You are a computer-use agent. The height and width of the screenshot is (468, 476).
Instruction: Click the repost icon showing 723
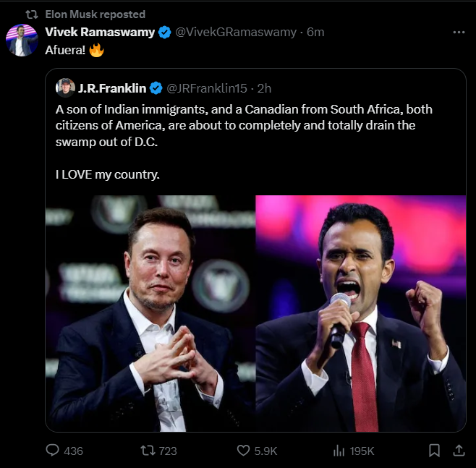[147, 450]
